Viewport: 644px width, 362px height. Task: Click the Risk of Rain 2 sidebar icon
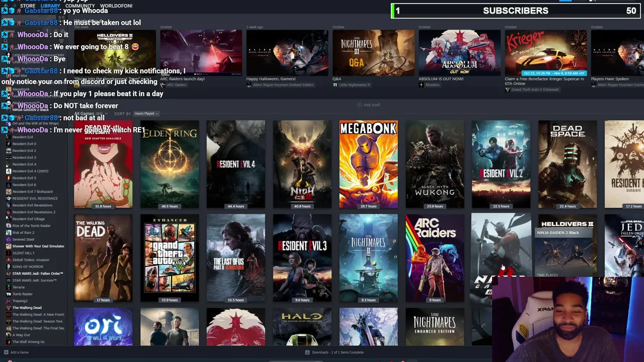(9, 232)
